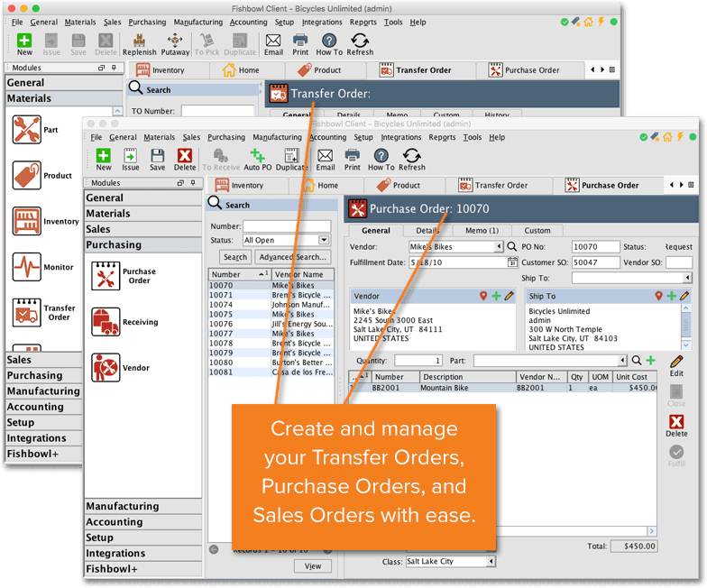Switch to Custom tab of purchase order

point(537,231)
